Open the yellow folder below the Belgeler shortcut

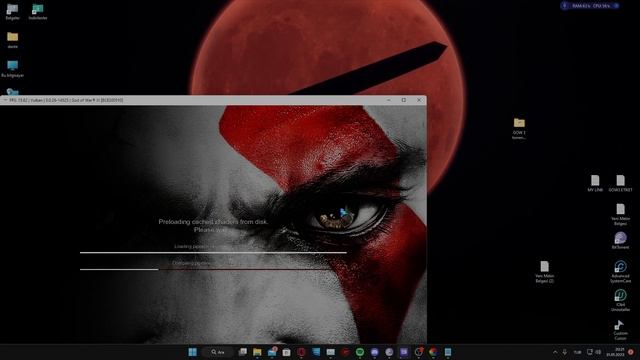(13, 40)
